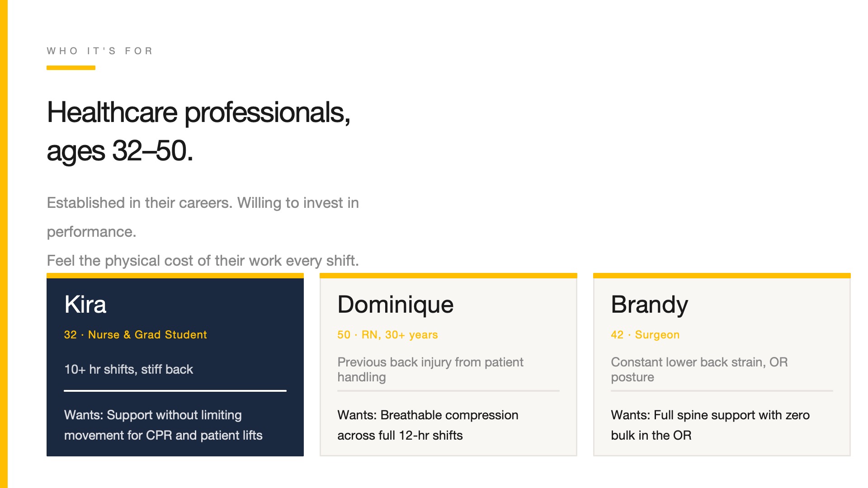This screenshot has height=488, width=868.
Task: Click the Kira name heading
Action: [85, 304]
